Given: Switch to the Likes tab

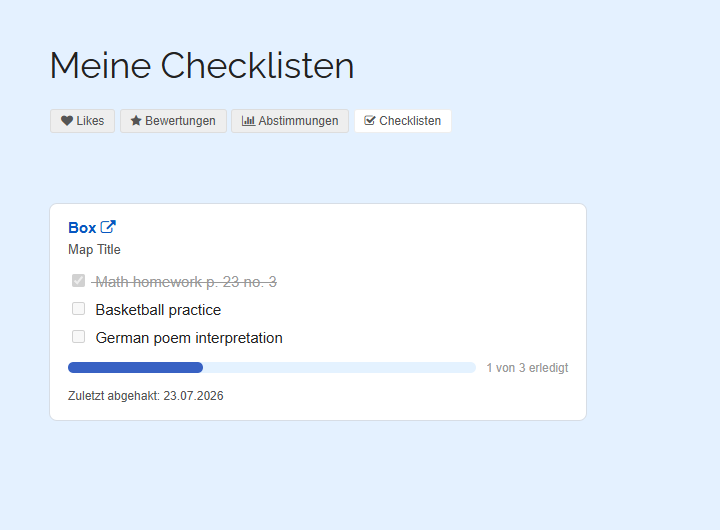Looking at the screenshot, I should (x=82, y=121).
